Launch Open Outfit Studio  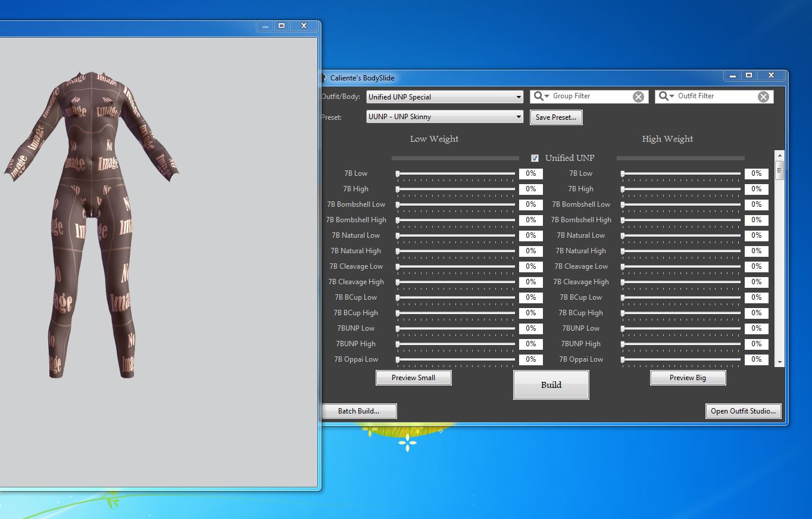point(743,411)
